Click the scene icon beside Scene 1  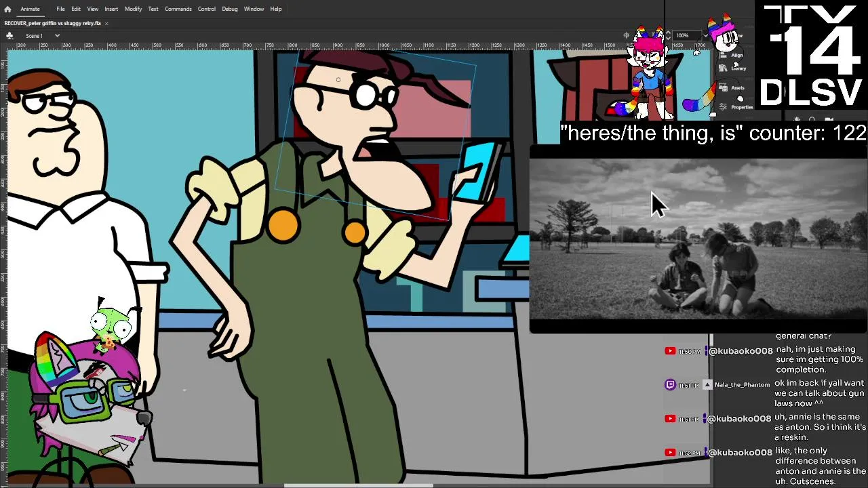pyautogui.click(x=9, y=35)
